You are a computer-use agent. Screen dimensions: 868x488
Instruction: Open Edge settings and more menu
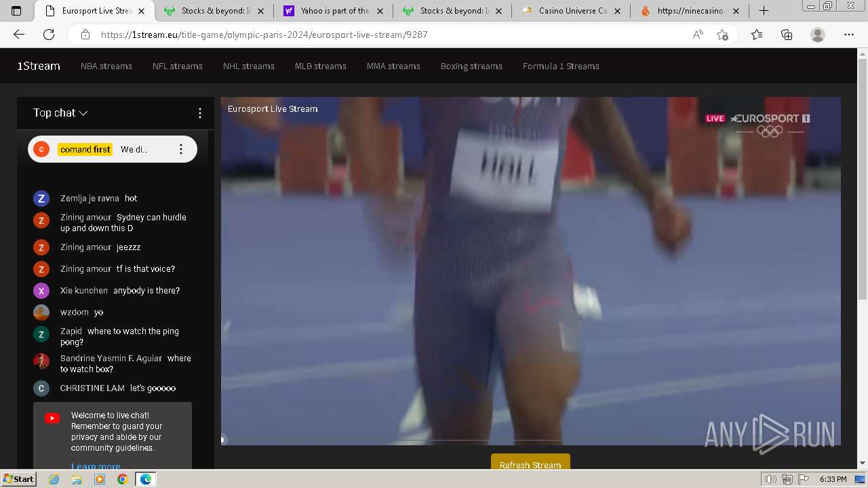[x=849, y=35]
